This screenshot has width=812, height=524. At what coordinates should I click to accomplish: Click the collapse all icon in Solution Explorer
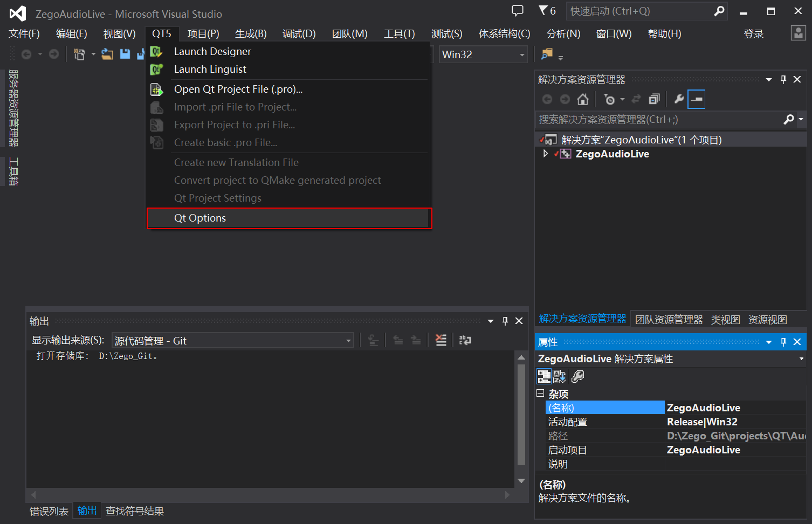click(x=654, y=99)
